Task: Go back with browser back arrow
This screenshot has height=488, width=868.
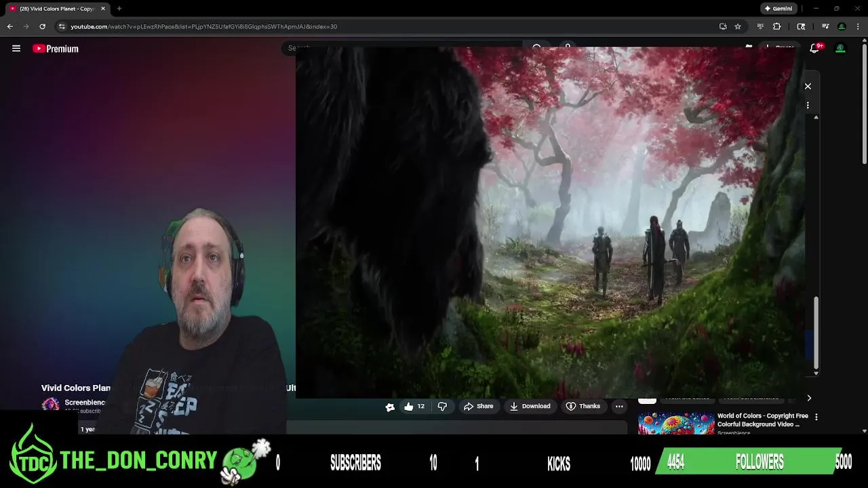Action: click(10, 26)
